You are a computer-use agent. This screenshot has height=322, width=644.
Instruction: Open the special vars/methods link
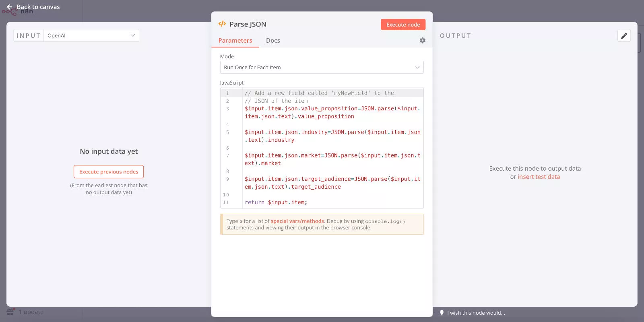(297, 221)
